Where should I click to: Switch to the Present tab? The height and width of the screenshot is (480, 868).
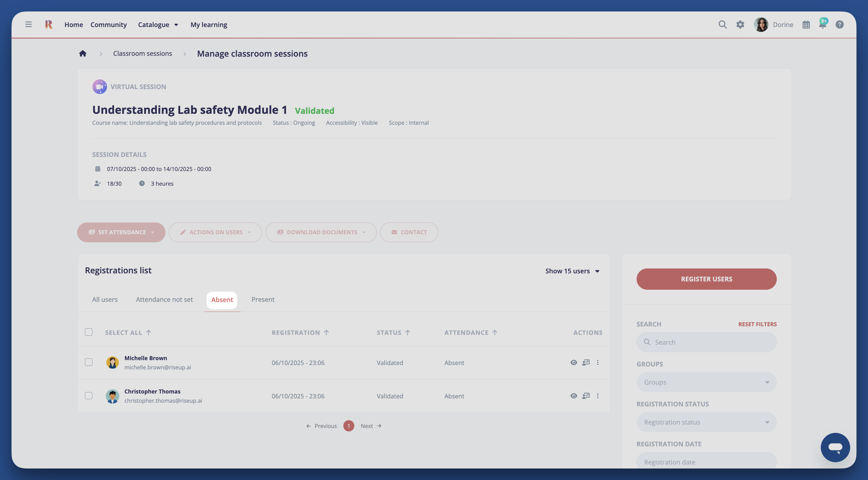pos(262,299)
